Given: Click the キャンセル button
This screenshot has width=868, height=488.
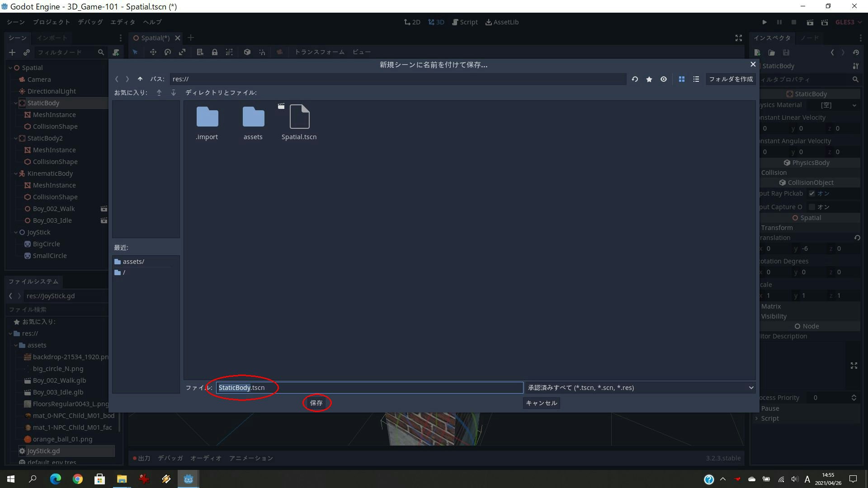Looking at the screenshot, I should click(x=541, y=403).
